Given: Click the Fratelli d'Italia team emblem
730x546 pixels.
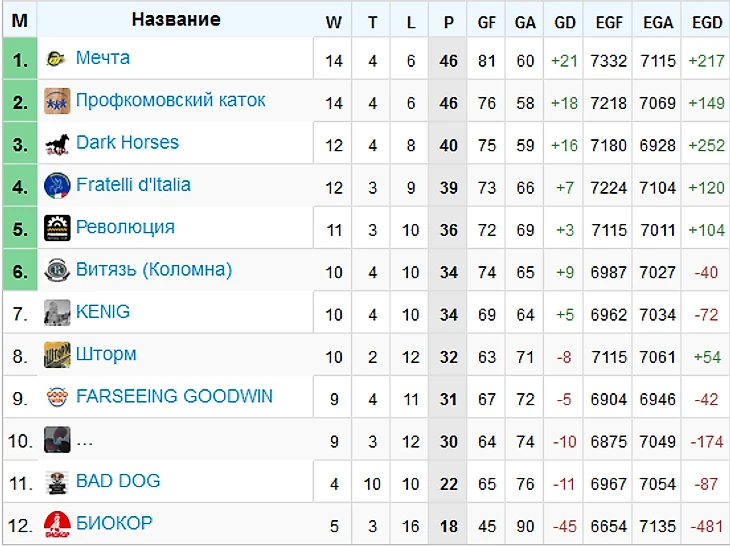Looking at the screenshot, I should [x=57, y=185].
